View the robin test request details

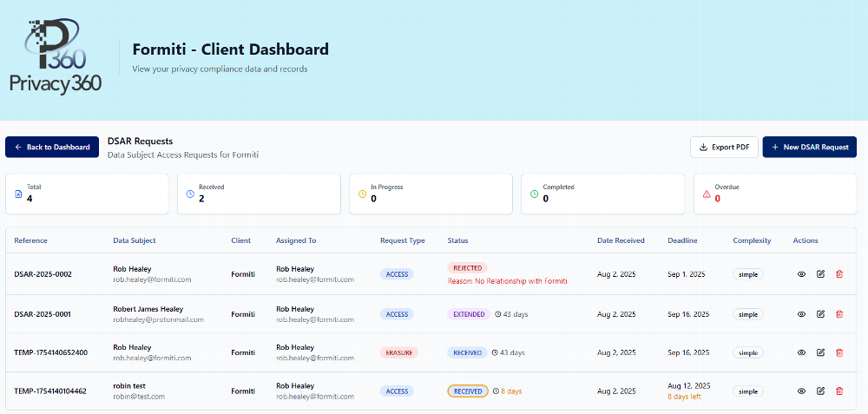(x=801, y=391)
